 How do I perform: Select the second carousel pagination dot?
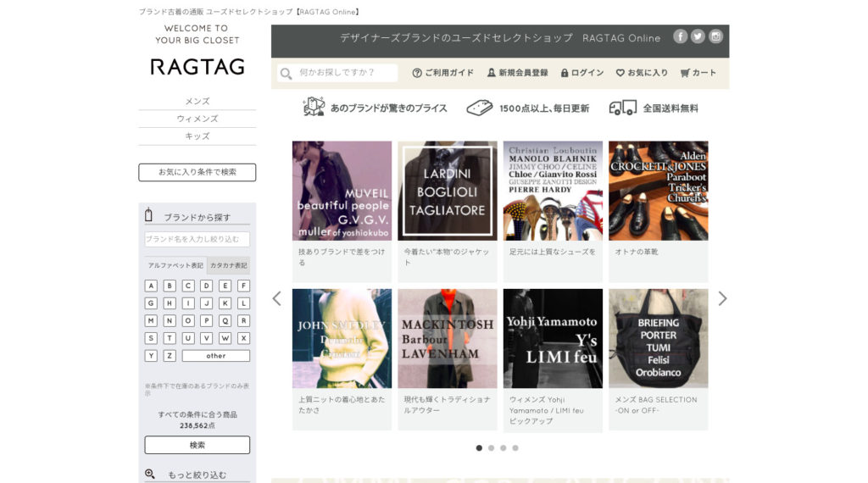point(491,448)
